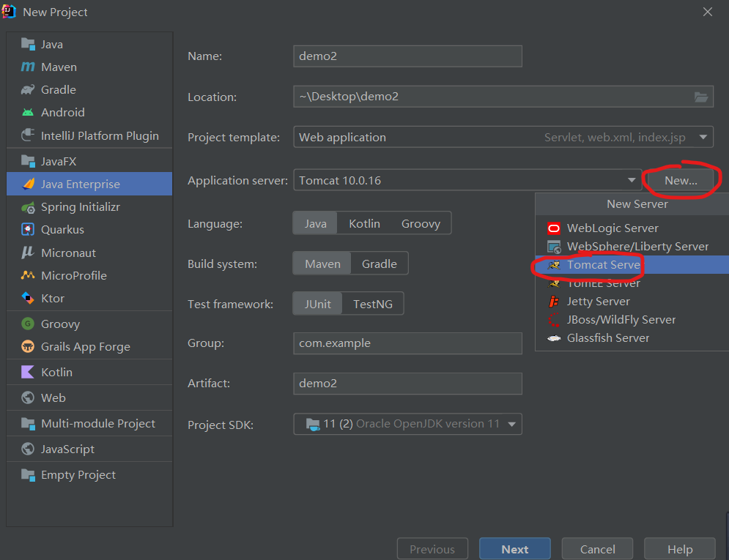Click the JavaScript globe icon
This screenshot has height=560, width=729.
28,449
